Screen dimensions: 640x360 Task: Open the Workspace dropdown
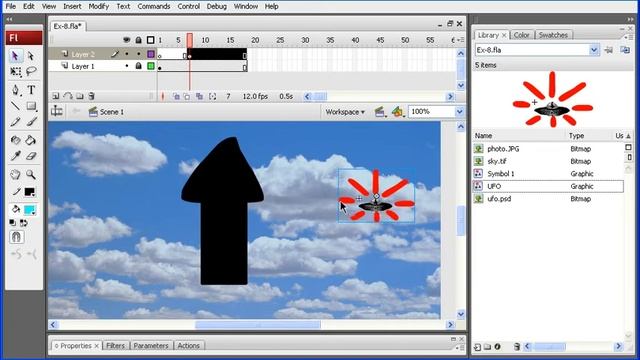pyautogui.click(x=345, y=112)
